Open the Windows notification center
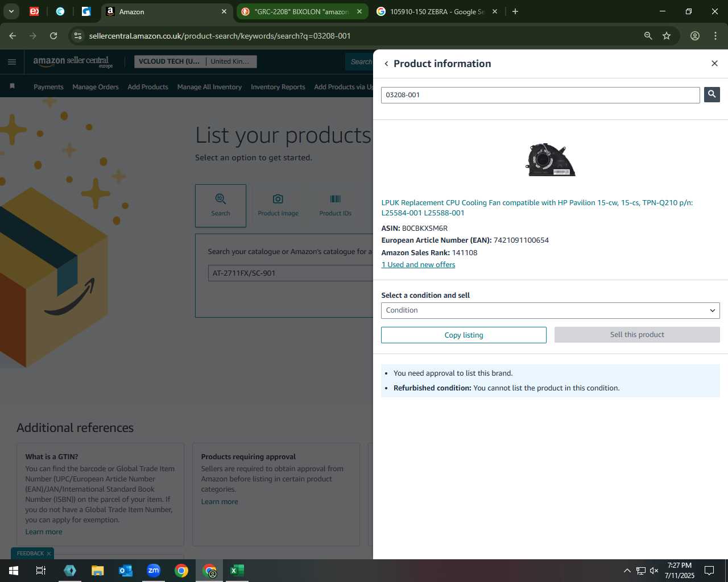Viewport: 728px width, 582px height. tap(709, 571)
